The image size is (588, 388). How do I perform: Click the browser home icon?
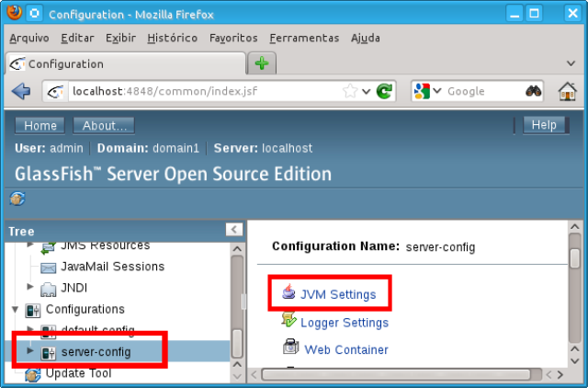pyautogui.click(x=568, y=91)
